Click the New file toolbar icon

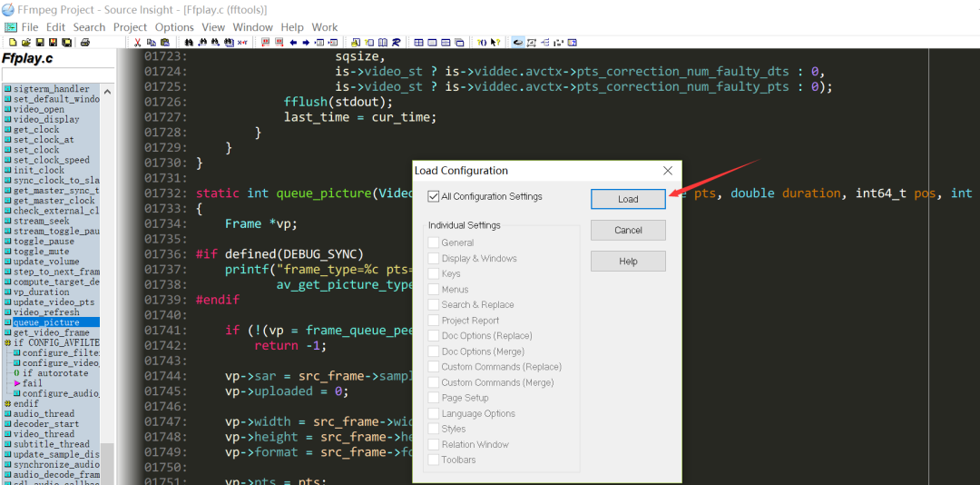(x=13, y=43)
